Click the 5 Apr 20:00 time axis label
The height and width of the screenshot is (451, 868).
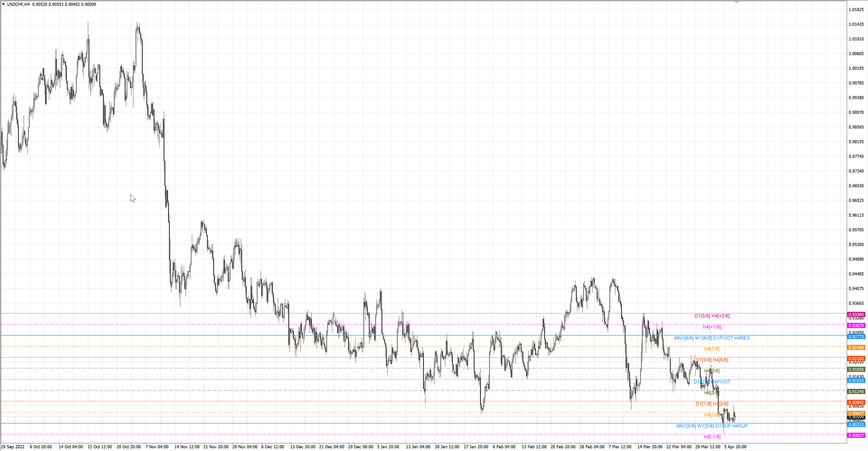(x=735, y=447)
